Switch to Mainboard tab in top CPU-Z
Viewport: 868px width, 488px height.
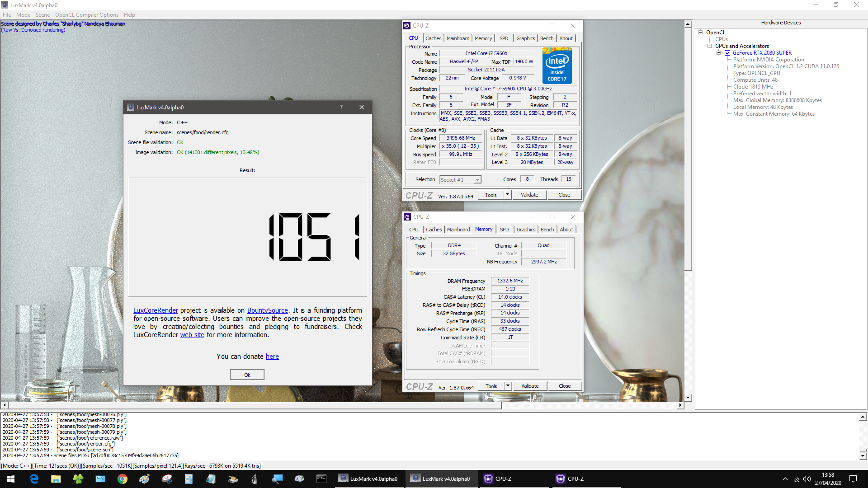pyautogui.click(x=458, y=38)
